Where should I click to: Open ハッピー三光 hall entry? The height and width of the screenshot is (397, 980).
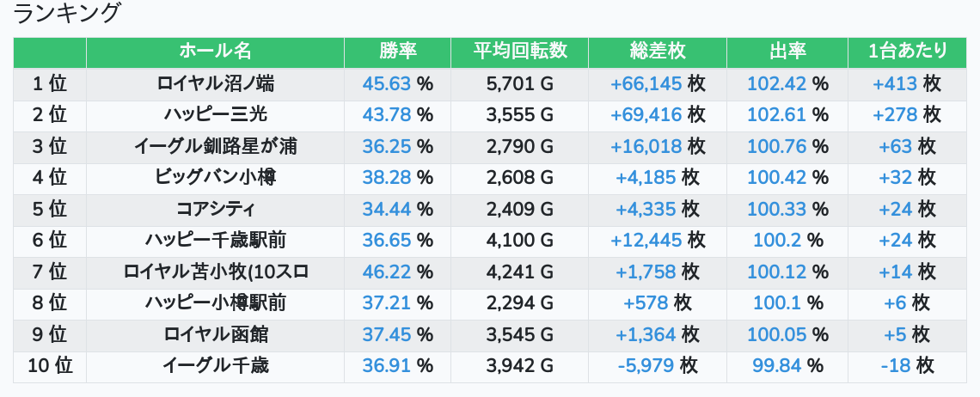pyautogui.click(x=215, y=114)
